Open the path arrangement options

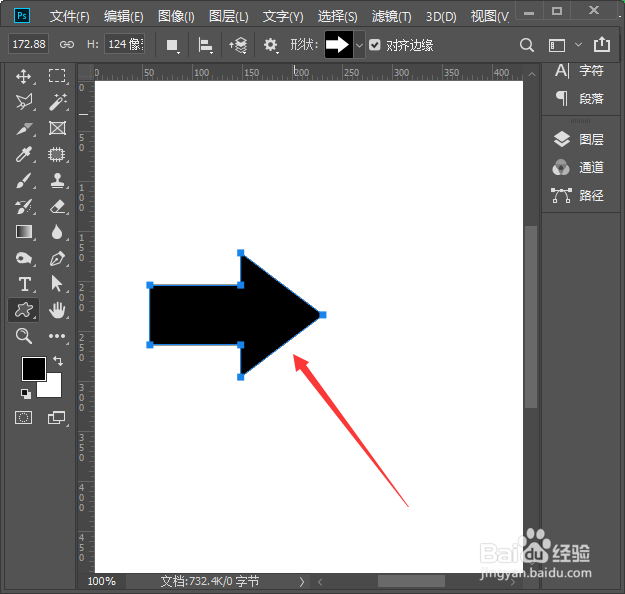tap(238, 45)
